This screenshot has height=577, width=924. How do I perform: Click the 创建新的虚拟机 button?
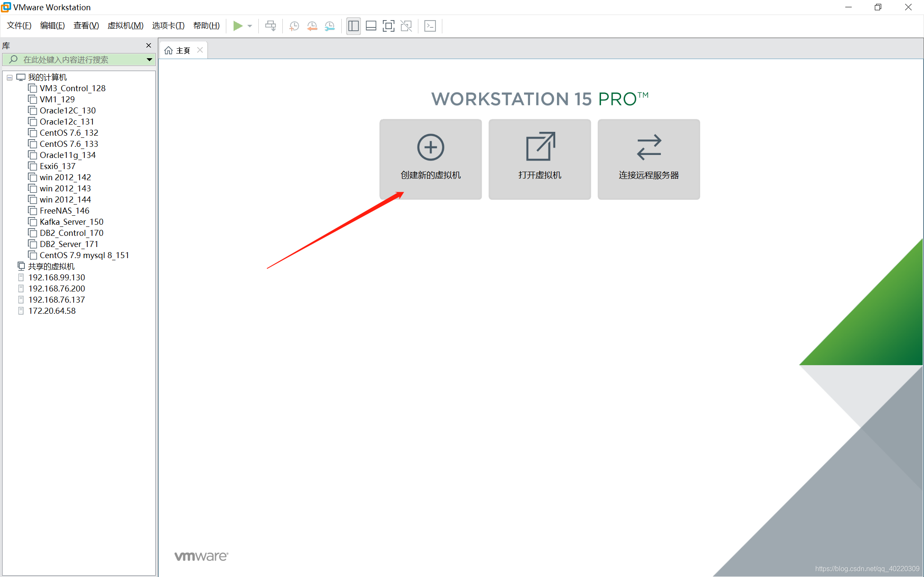pos(430,159)
